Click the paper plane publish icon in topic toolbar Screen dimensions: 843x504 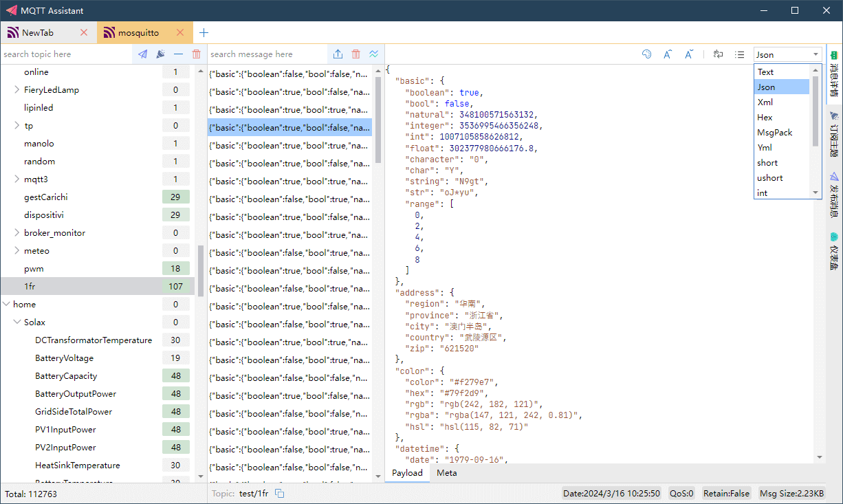pos(142,54)
